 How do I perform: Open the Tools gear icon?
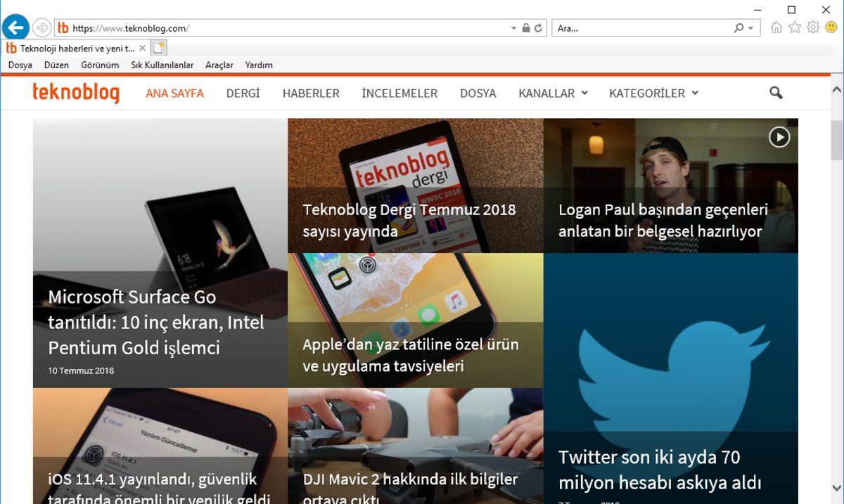[813, 27]
